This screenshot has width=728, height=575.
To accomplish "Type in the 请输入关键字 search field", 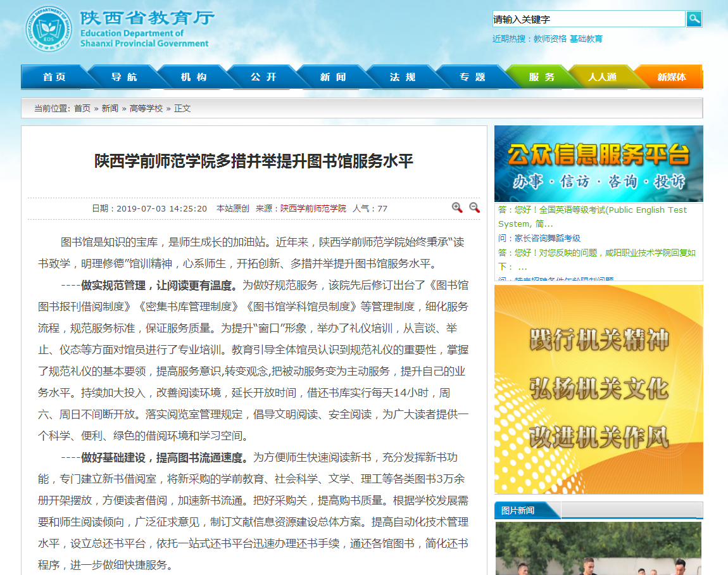I will click(x=588, y=19).
